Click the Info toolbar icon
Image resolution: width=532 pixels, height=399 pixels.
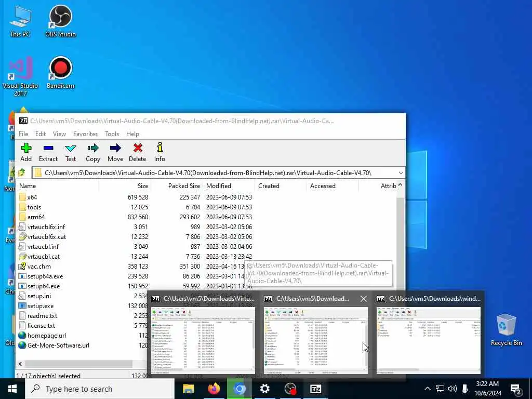coord(159,152)
